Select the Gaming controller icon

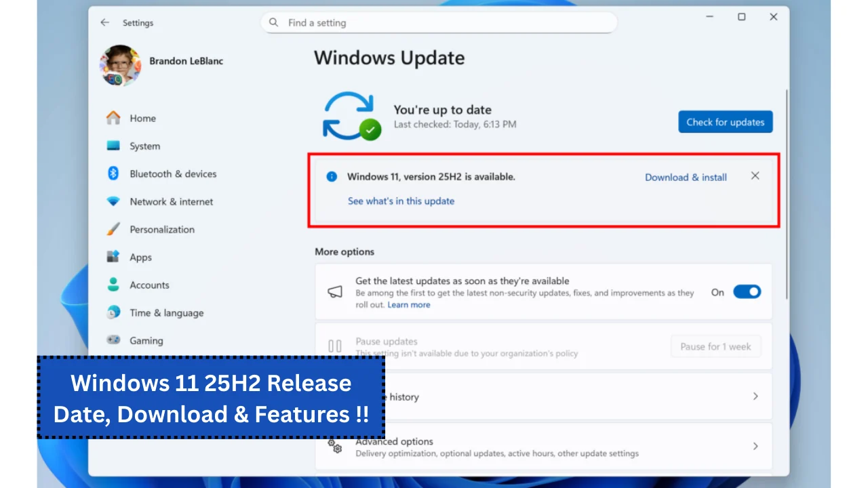coord(113,340)
